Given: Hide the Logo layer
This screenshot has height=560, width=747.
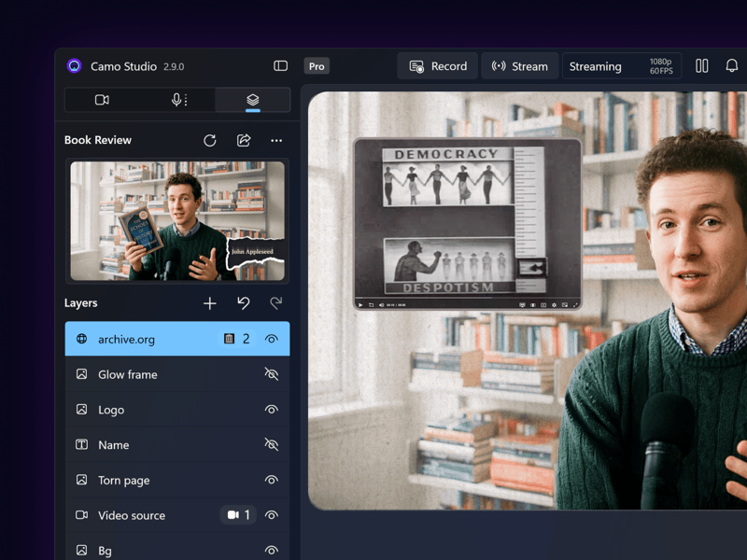Looking at the screenshot, I should [272, 410].
